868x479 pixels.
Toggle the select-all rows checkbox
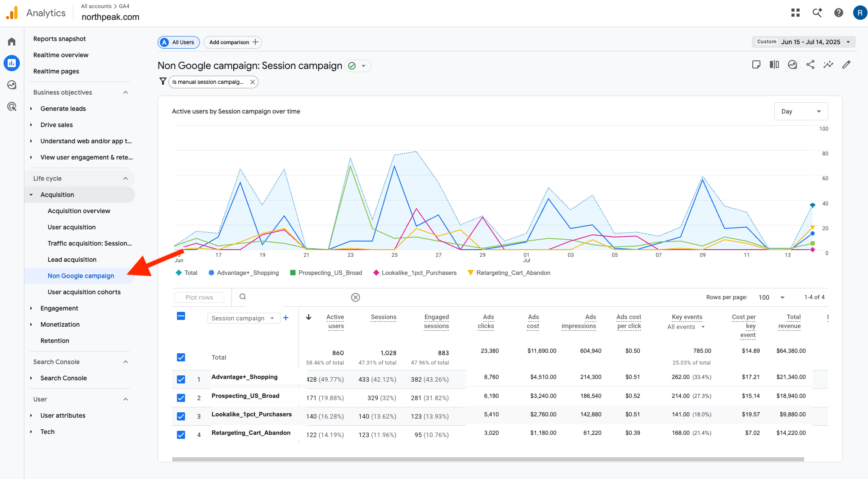point(181,316)
